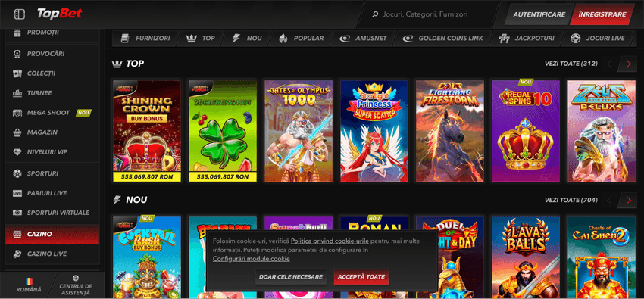This screenshot has height=299, width=644.
Task: Open Regal Spins 10 game
Action: 526,131
